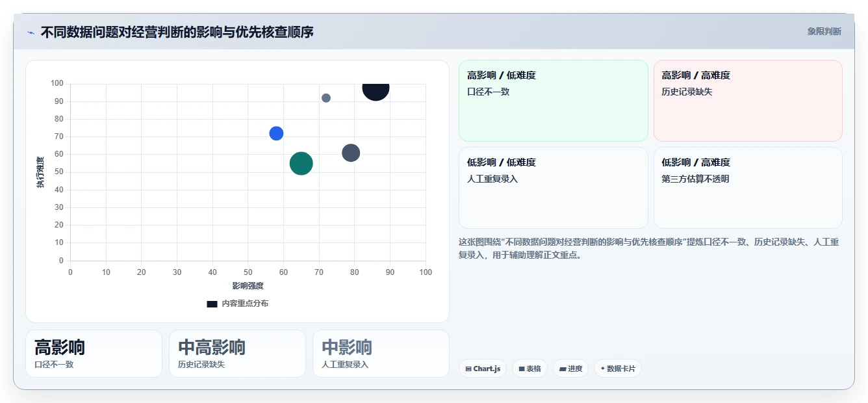Click the 执行难度 y-axis title
The image size is (868, 403).
40,172
